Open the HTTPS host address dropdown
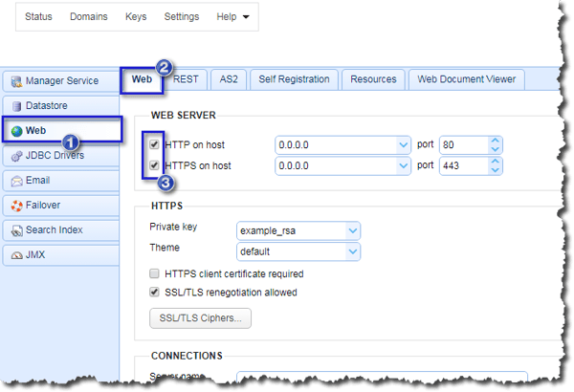Image resolution: width=574 pixels, height=392 pixels. 403,165
